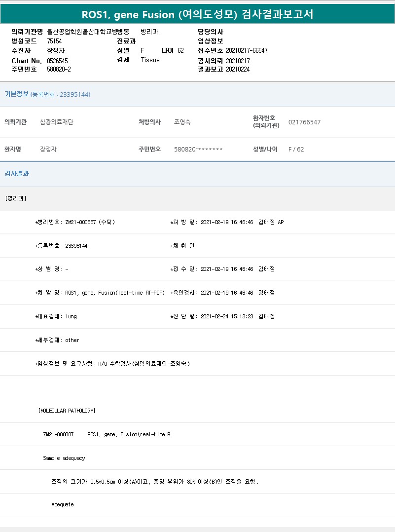Viewport: 395px width, 532px height.
Task: Click the 검사결과 section header
Action: coord(16,174)
